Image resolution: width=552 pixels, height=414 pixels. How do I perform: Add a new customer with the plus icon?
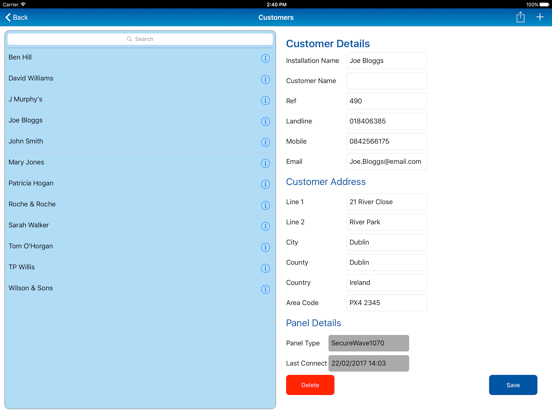pos(540,17)
